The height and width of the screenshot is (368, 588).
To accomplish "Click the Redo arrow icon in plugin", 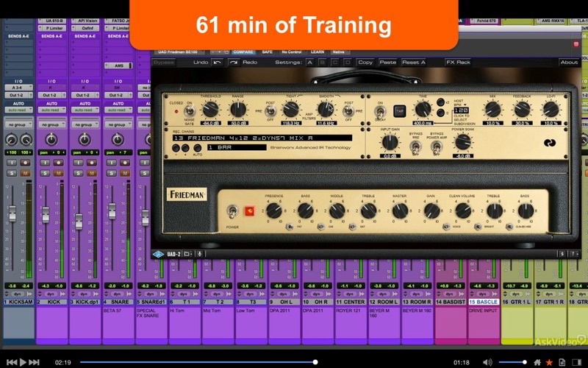I will point(234,63).
